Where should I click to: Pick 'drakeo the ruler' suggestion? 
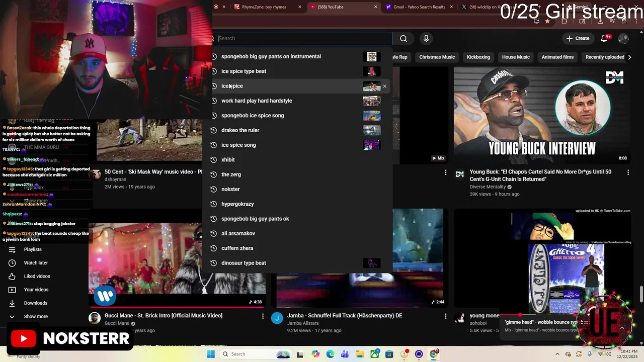click(297, 130)
